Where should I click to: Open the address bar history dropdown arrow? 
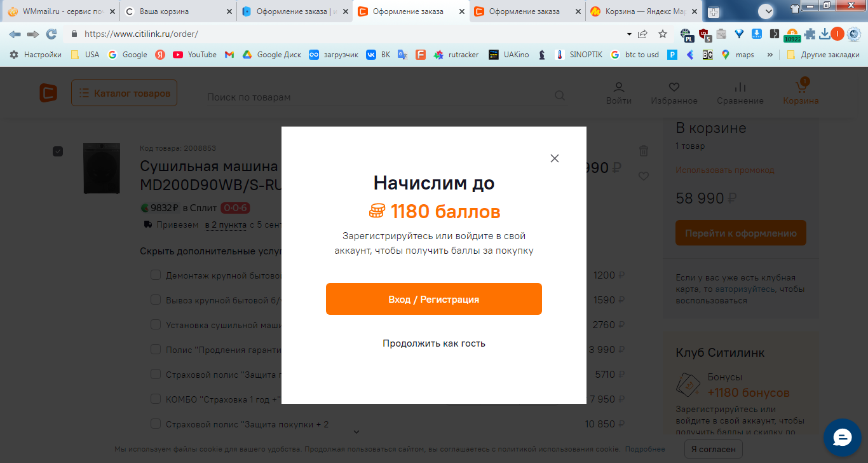(629, 34)
